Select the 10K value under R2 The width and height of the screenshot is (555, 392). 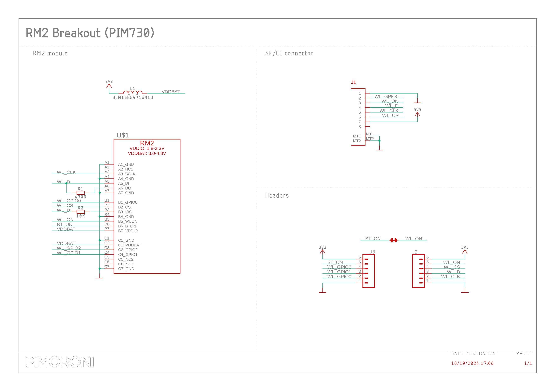click(81, 216)
